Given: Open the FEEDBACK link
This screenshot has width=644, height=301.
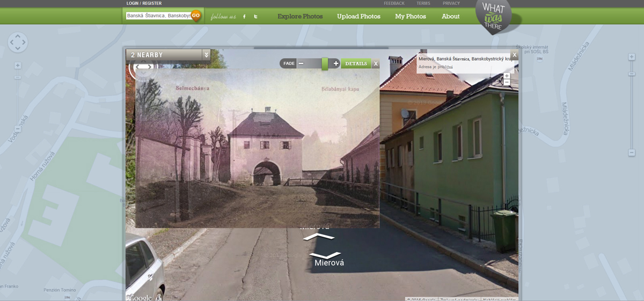Looking at the screenshot, I should [394, 3].
